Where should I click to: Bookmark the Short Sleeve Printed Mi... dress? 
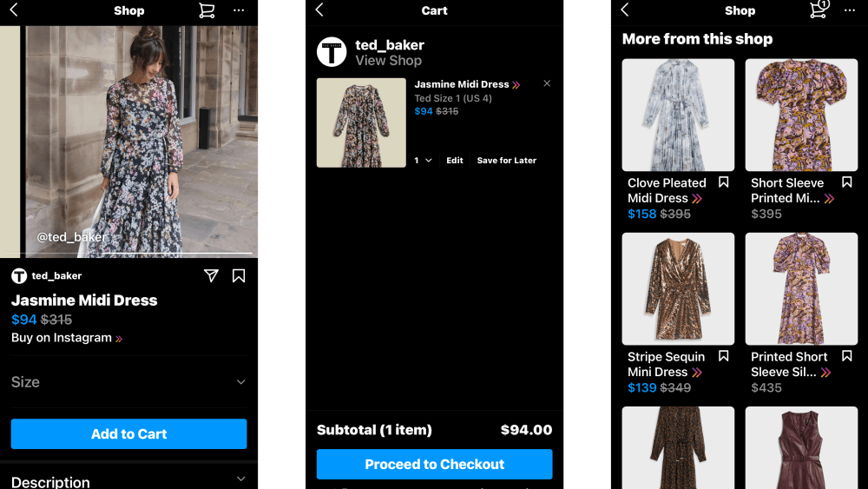pos(846,182)
